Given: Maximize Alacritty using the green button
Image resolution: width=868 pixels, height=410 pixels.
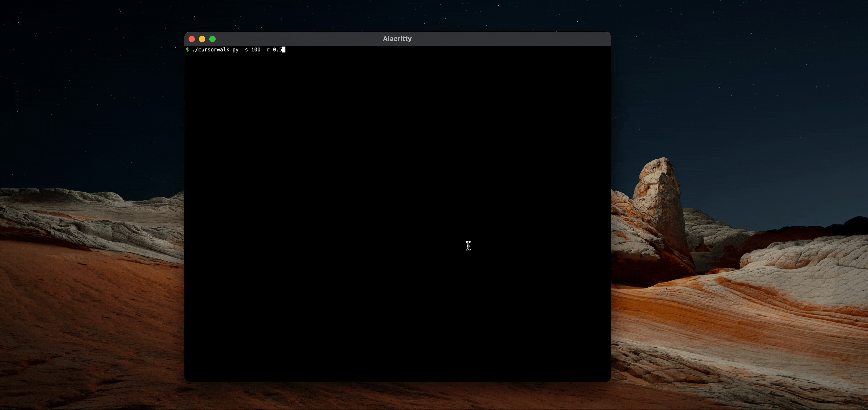Looking at the screenshot, I should (x=213, y=39).
